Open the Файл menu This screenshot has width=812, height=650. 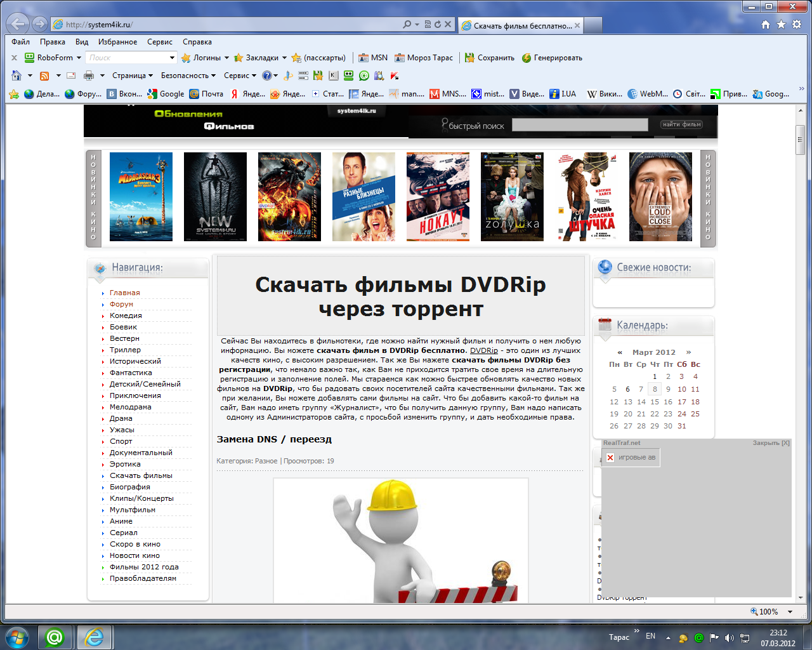coord(21,42)
